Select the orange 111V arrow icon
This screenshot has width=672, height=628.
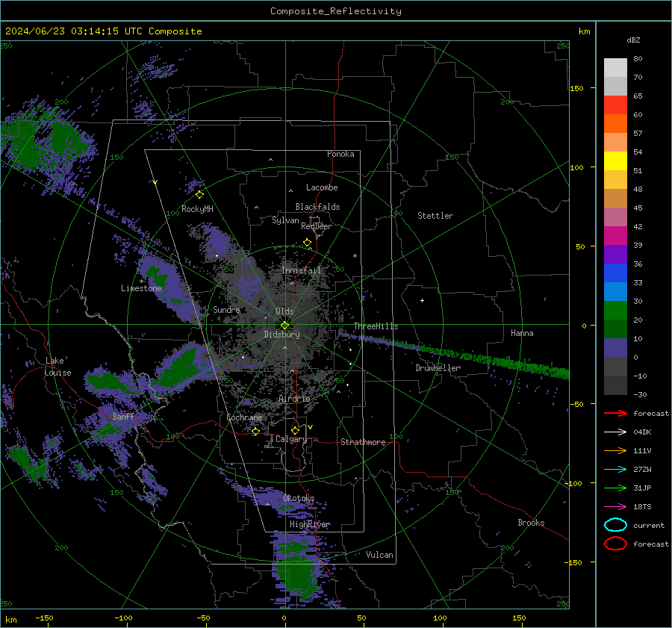click(615, 450)
